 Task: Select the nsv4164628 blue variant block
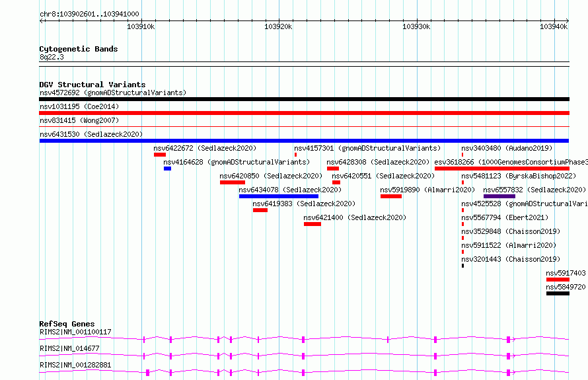pyautogui.click(x=167, y=169)
